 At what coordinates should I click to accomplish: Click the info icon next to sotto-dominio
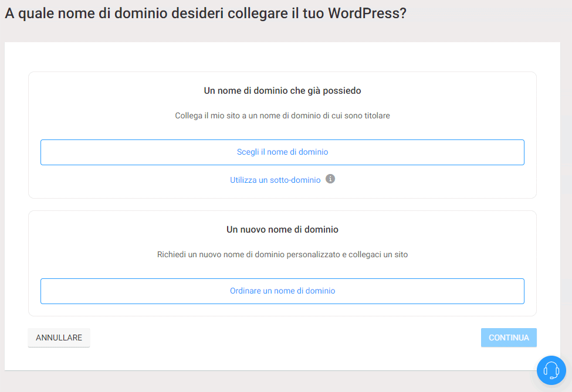[330, 179]
